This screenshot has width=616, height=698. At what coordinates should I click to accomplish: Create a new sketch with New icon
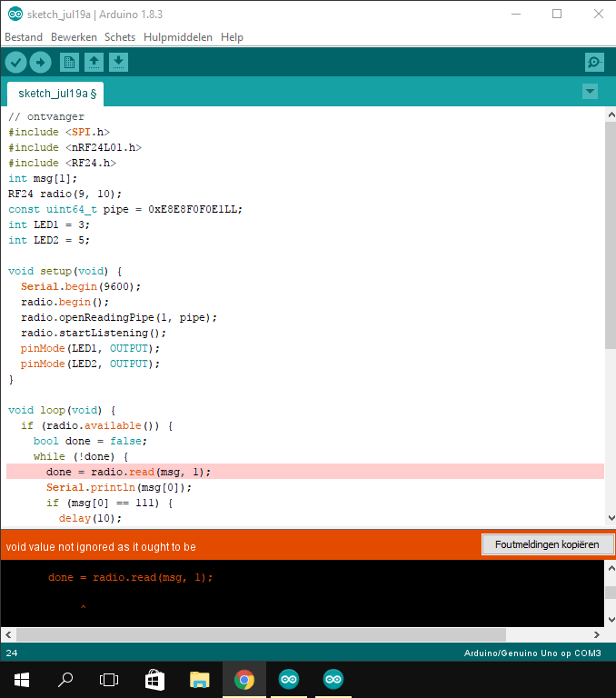point(69,62)
